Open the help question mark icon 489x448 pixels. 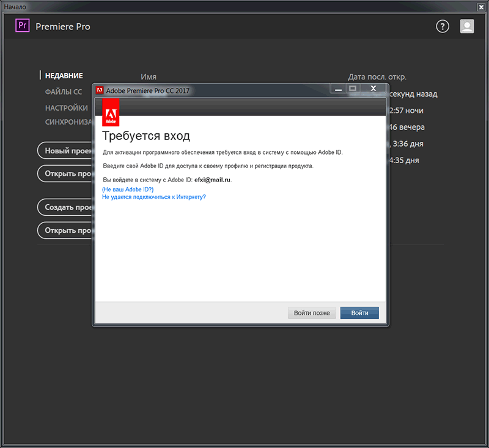click(x=442, y=26)
